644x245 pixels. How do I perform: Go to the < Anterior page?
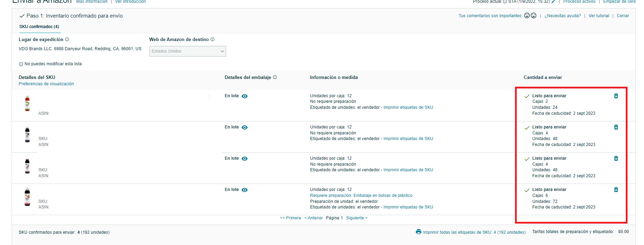coord(314,218)
